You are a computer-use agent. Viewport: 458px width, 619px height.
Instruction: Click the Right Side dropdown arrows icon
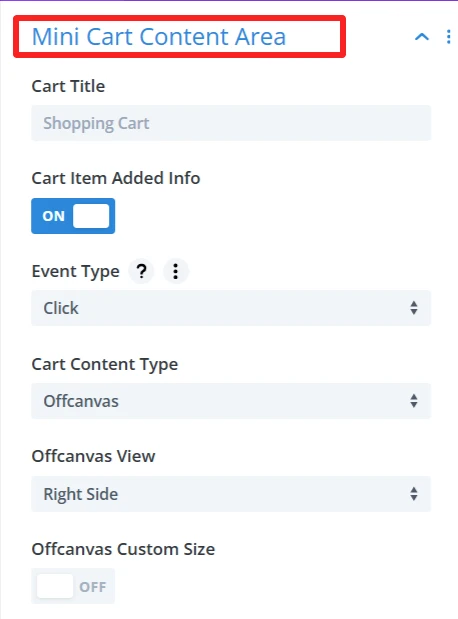pos(414,494)
